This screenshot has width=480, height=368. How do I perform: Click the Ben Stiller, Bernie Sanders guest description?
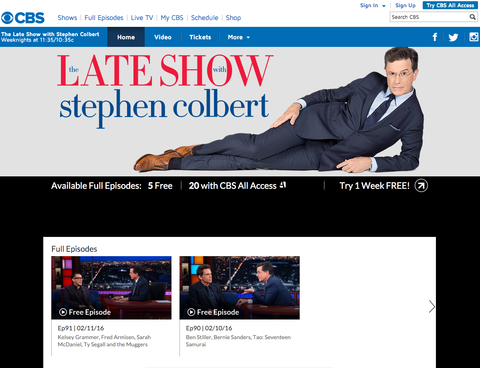pos(238,341)
